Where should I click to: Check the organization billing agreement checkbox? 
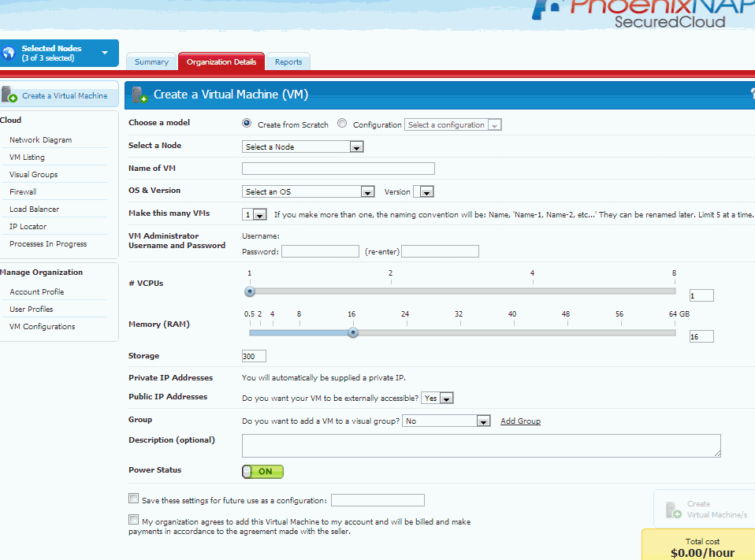(133, 520)
